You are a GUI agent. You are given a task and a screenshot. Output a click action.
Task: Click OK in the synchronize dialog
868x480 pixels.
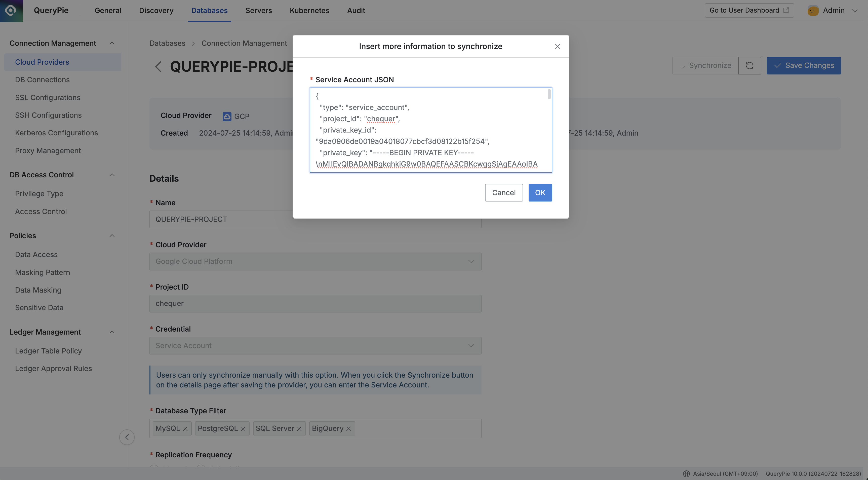[x=540, y=193]
